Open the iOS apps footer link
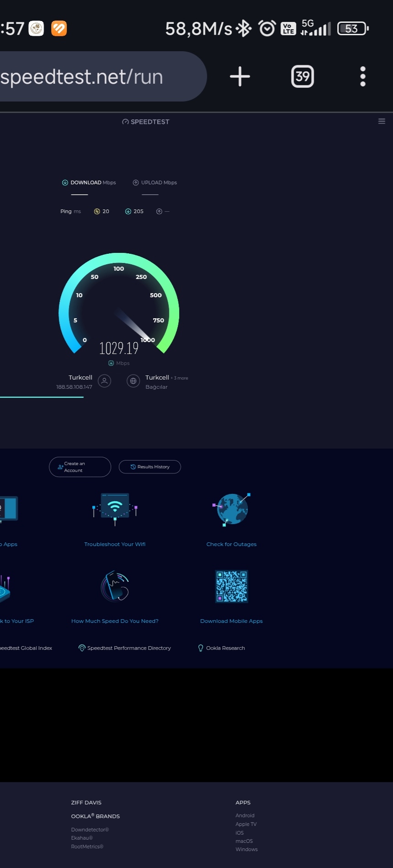The width and height of the screenshot is (393, 868). tap(239, 833)
